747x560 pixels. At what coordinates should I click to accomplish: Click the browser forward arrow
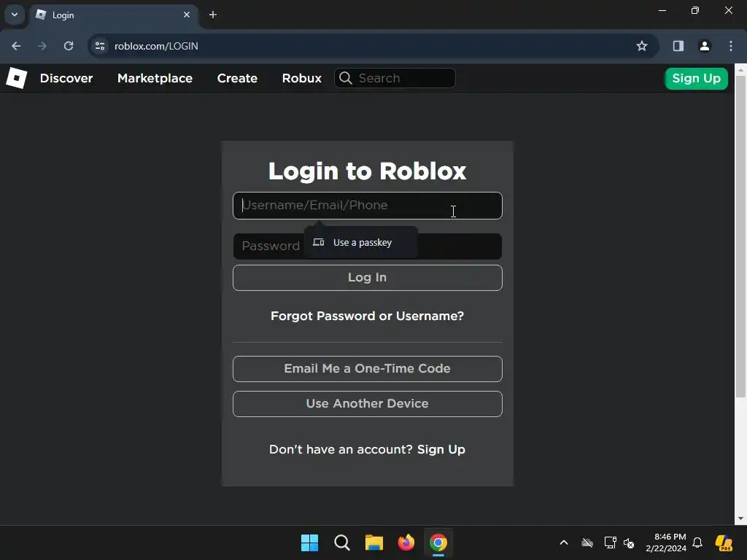(42, 46)
